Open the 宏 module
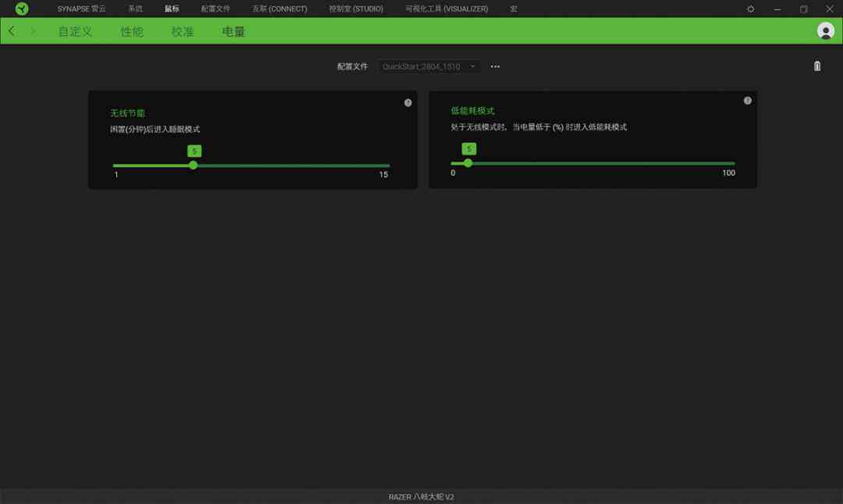The image size is (843, 504). (x=514, y=9)
